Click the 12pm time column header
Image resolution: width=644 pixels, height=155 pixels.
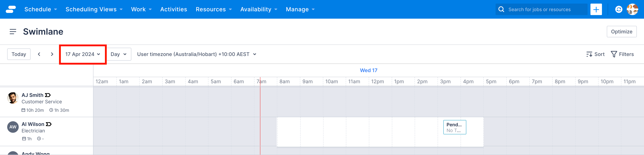click(x=377, y=82)
